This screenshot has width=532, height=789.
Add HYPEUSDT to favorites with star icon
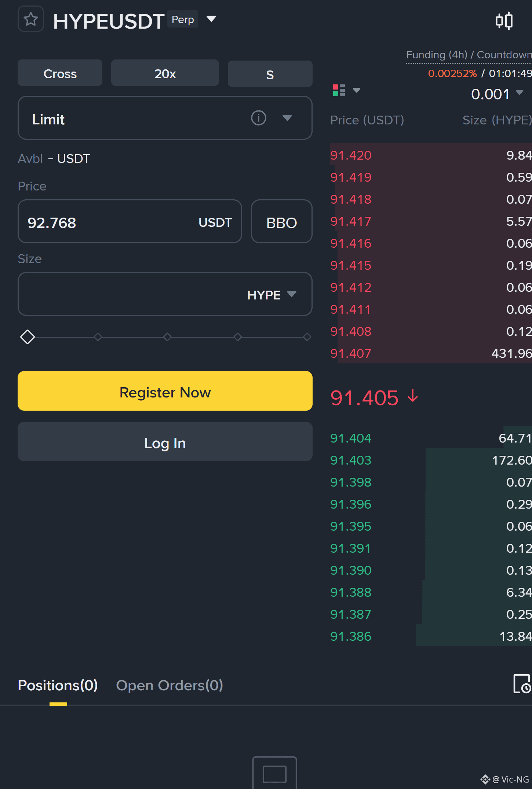[x=31, y=19]
